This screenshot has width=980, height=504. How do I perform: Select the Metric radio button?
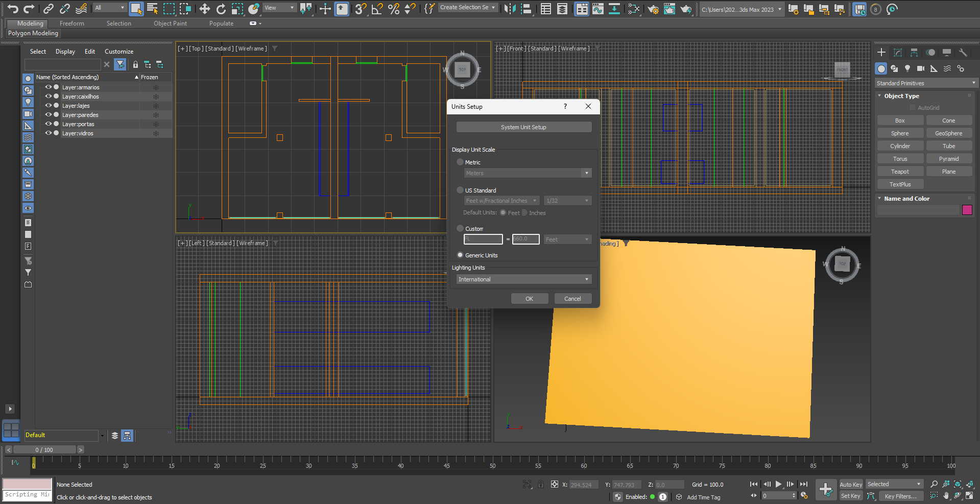tap(460, 162)
